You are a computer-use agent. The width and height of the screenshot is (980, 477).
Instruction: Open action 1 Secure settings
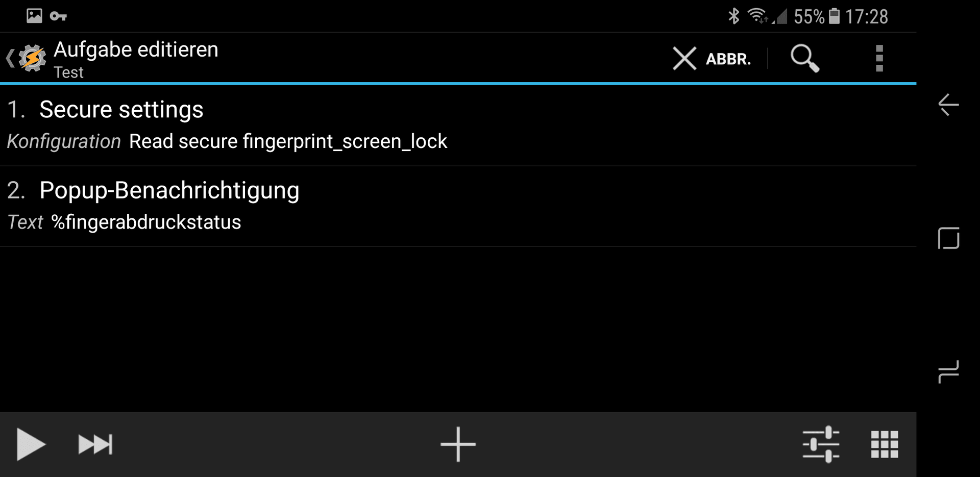click(x=458, y=125)
